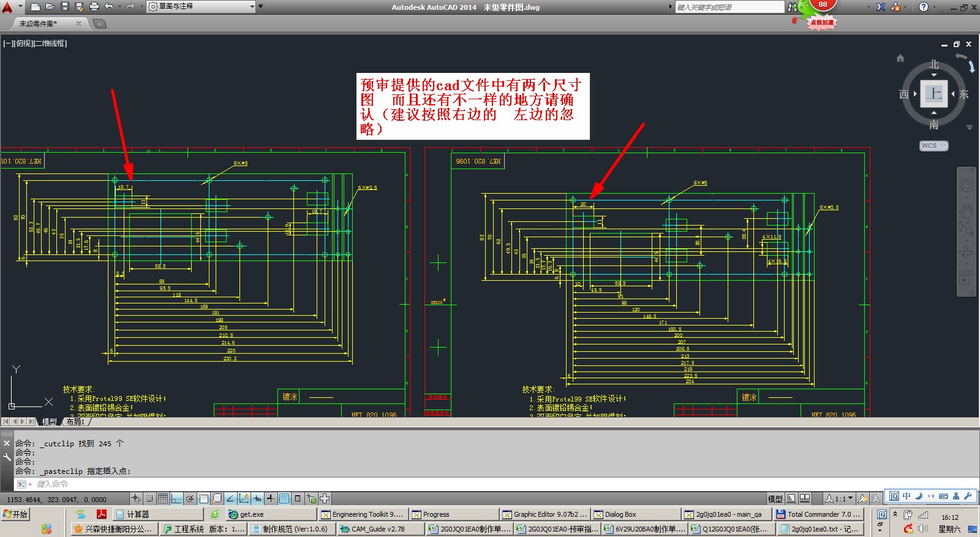The width and height of the screenshot is (980, 537).
Task: Click the search field 键入关键字或短语
Action: 729,7
